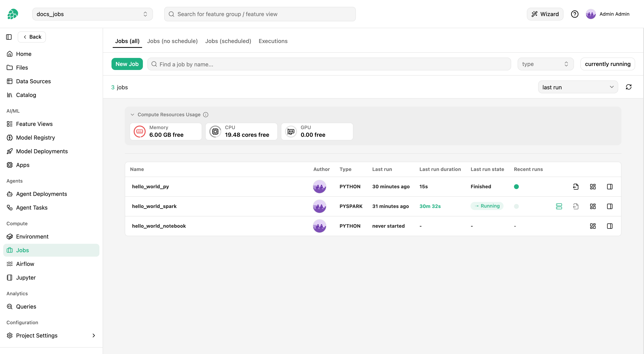Open hello_world_spark job name
This screenshot has width=644, height=354.
pyautogui.click(x=154, y=206)
